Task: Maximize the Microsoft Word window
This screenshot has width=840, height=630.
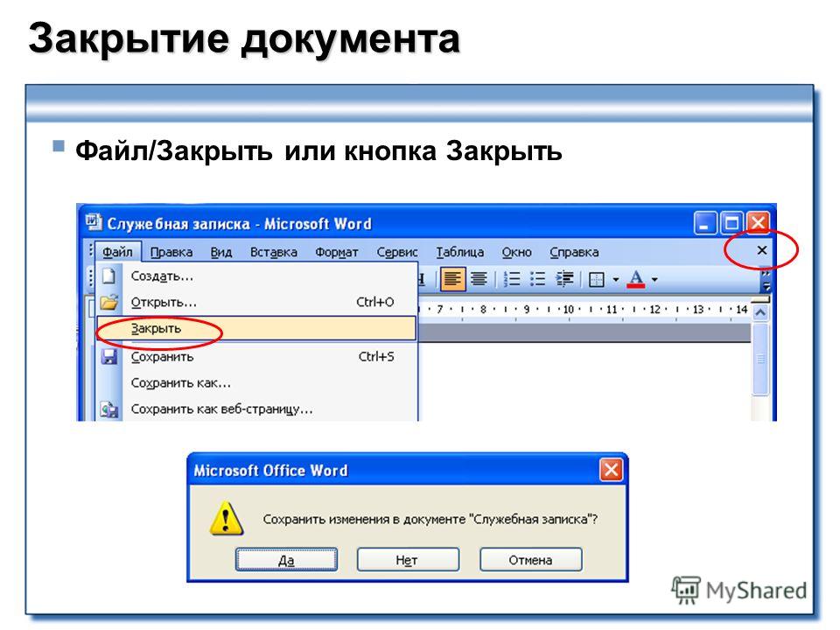Action: click(x=731, y=223)
